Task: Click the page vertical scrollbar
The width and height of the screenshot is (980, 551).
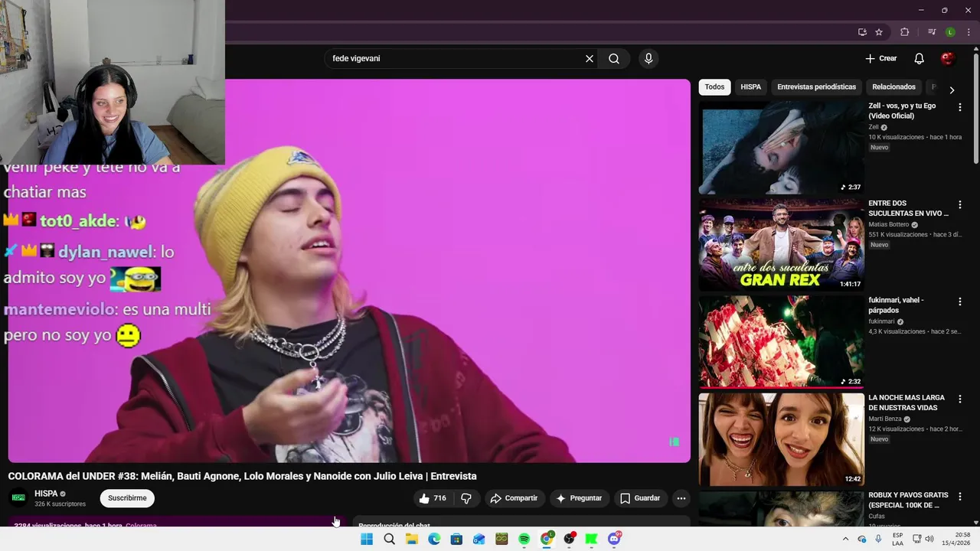Action: (x=975, y=107)
